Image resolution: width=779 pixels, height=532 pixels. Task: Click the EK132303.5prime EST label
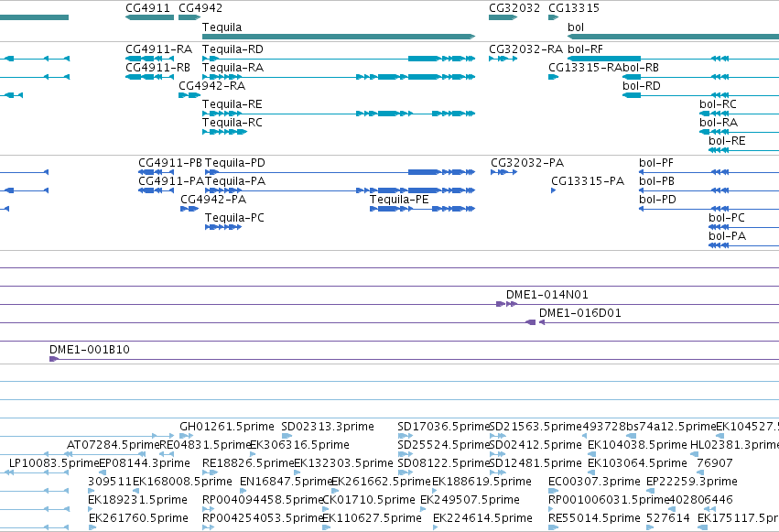point(343,464)
